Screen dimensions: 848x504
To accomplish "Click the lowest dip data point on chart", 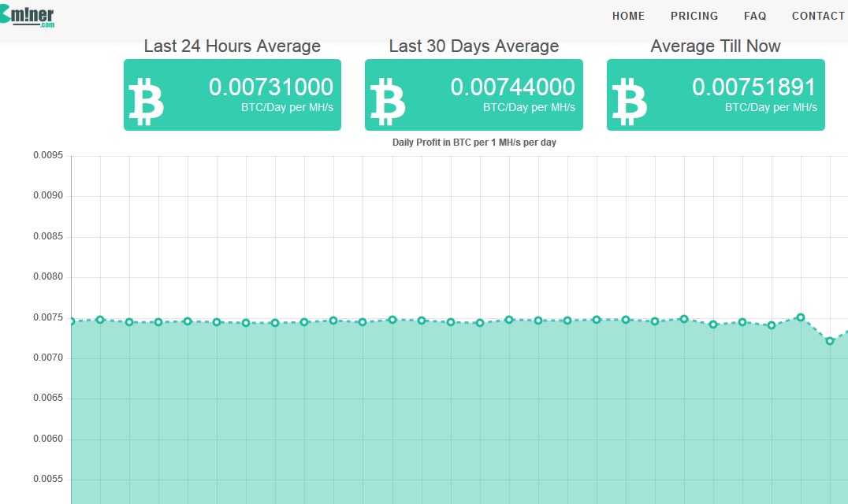I will 830,341.
